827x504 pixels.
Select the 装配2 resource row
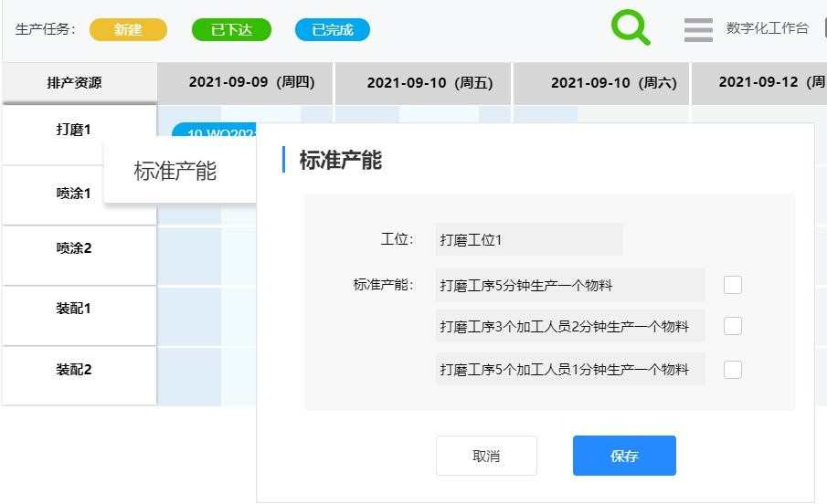pos(73,370)
